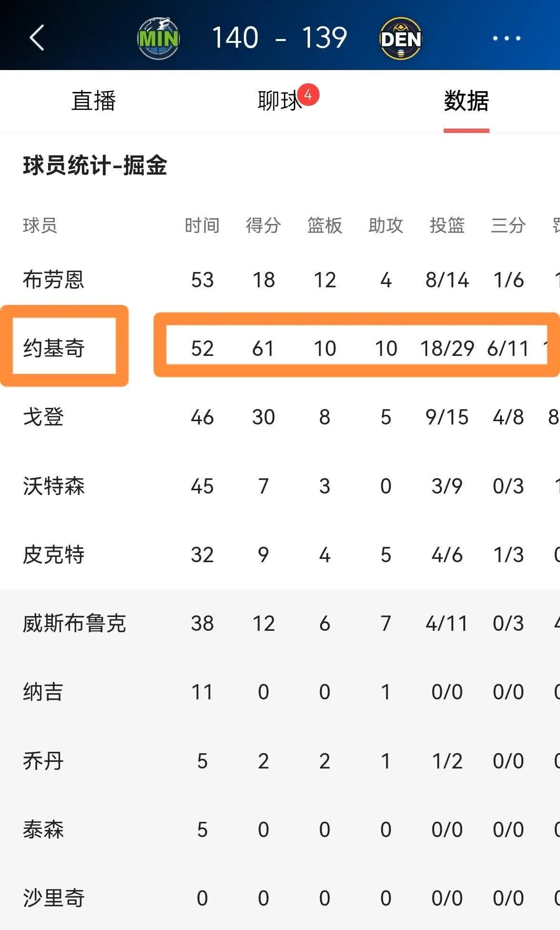Image resolution: width=560 pixels, height=930 pixels.
Task: Select the 得分 column header
Action: click(263, 225)
